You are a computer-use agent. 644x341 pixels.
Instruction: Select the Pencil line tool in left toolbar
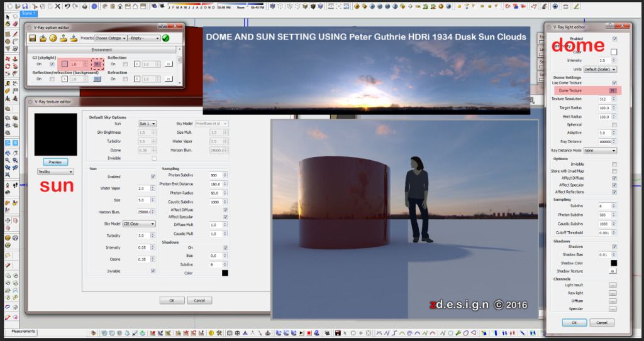coord(15,34)
